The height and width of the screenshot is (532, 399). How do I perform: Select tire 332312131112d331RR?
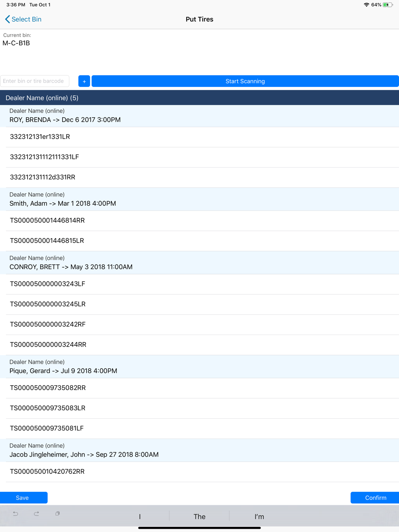point(199,177)
